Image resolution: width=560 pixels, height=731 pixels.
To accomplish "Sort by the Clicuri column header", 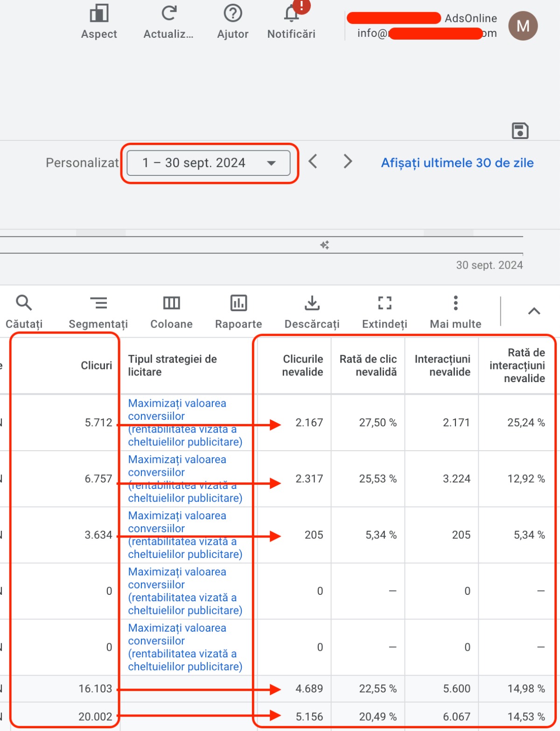I will [x=97, y=365].
